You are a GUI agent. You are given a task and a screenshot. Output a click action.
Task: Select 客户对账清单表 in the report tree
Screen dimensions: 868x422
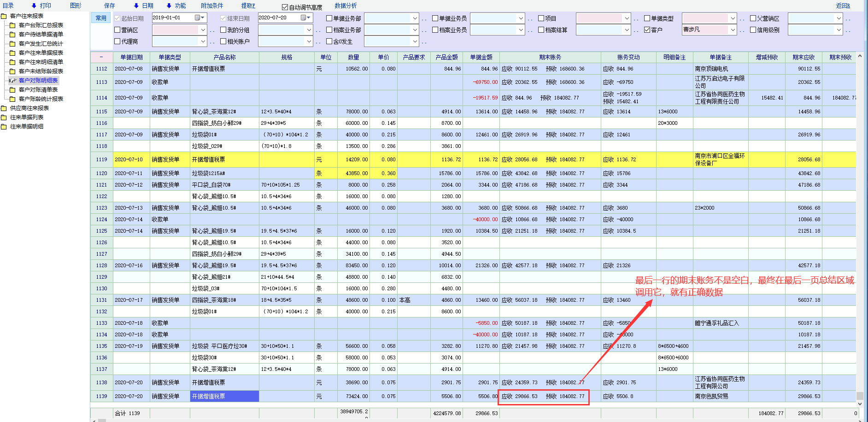coord(38,90)
